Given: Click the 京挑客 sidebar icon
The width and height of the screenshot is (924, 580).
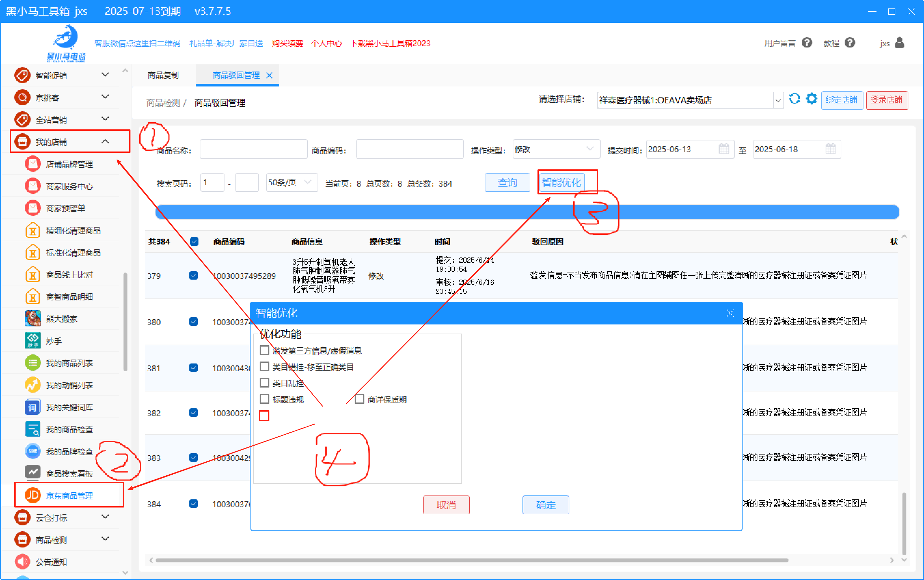Looking at the screenshot, I should point(22,97).
